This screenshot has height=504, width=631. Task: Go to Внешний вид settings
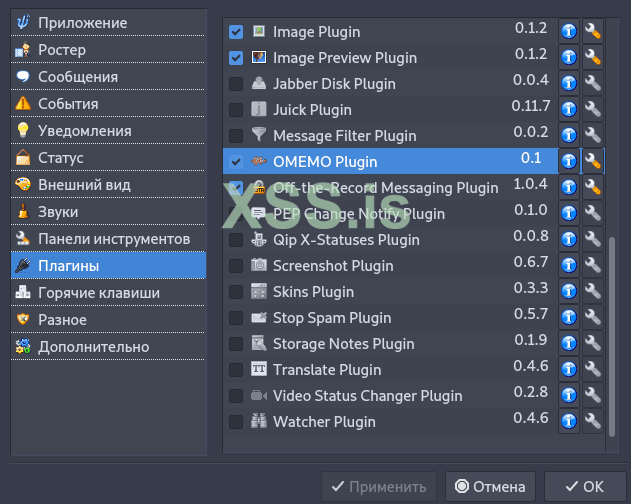click(x=84, y=185)
